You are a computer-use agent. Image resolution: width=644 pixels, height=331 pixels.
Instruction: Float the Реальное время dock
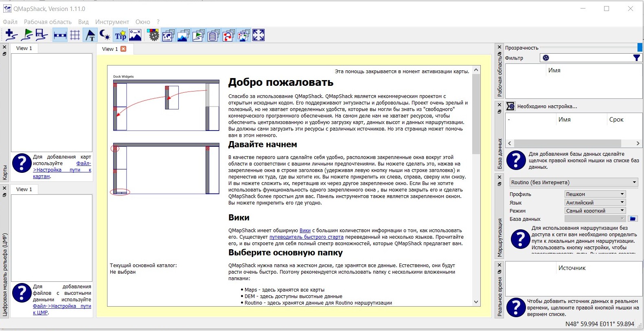[x=499, y=272]
